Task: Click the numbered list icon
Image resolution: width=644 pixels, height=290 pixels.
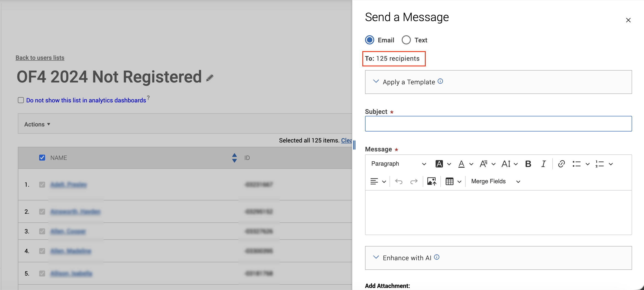Action: [600, 164]
